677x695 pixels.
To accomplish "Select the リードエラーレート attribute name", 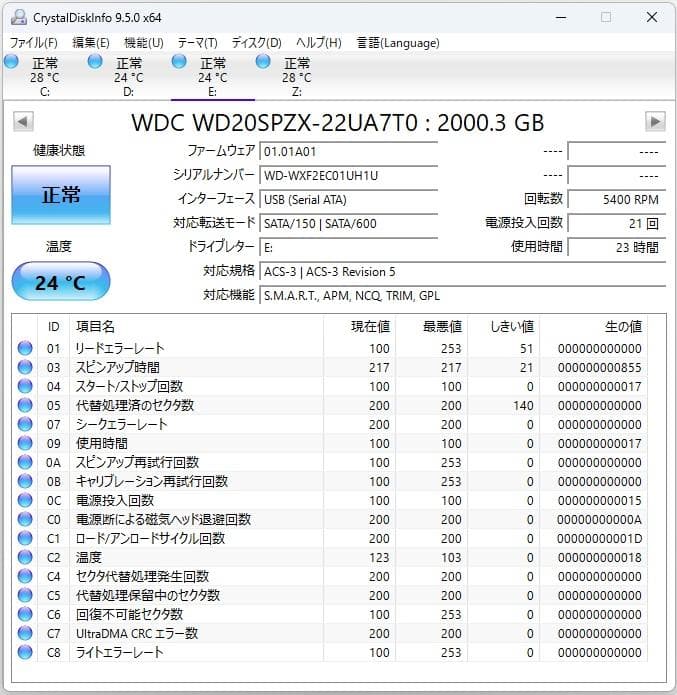I will pos(120,348).
